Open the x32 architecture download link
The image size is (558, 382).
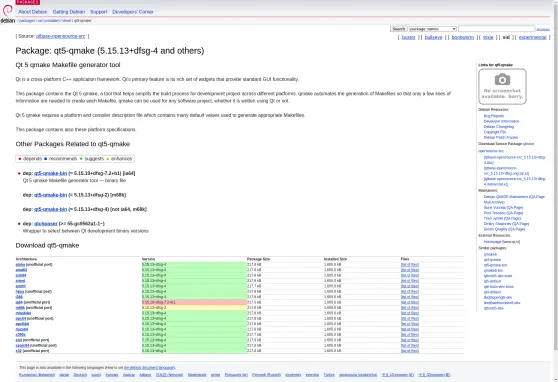point(19,351)
